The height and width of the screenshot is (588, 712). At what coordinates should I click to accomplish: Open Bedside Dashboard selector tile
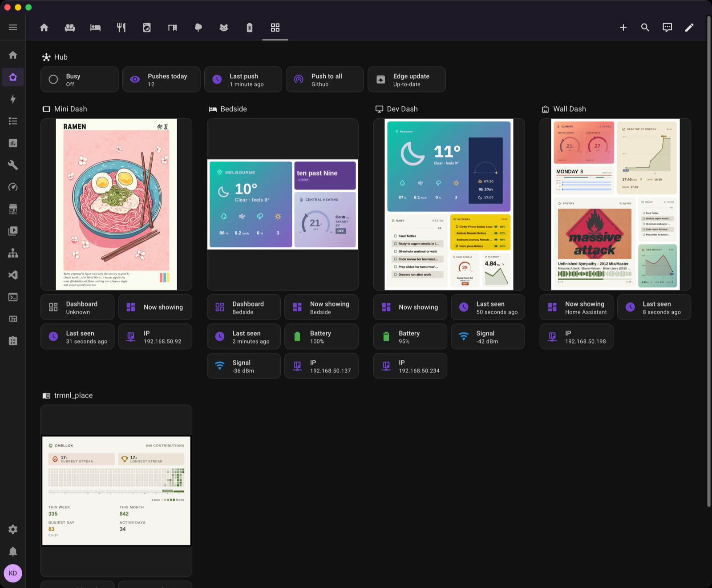pyautogui.click(x=244, y=307)
